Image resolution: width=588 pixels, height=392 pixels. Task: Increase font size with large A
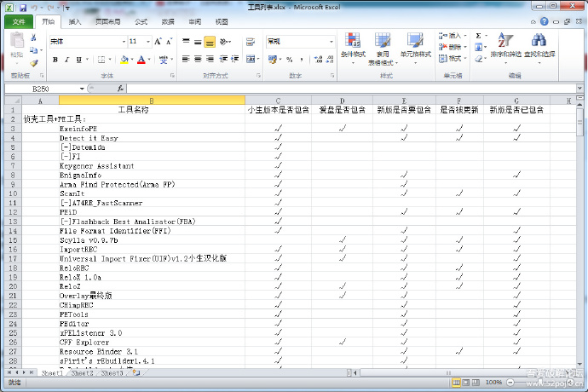click(158, 41)
